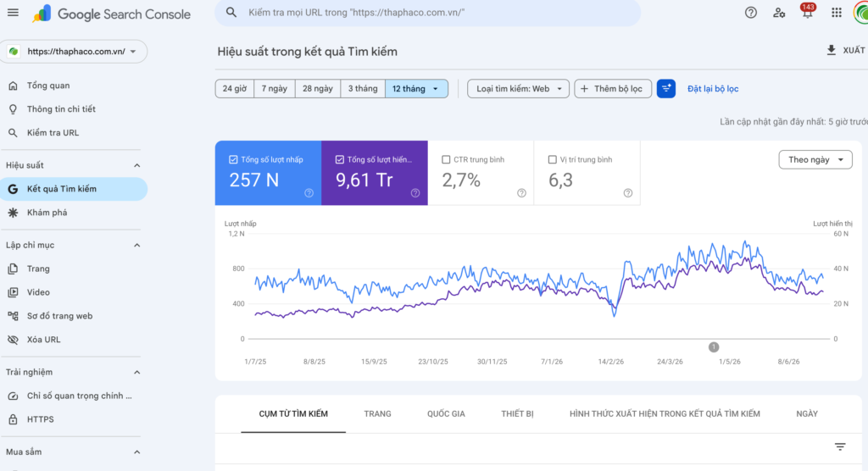Click the Video icon in sidebar
The height and width of the screenshot is (471, 868).
coord(14,292)
